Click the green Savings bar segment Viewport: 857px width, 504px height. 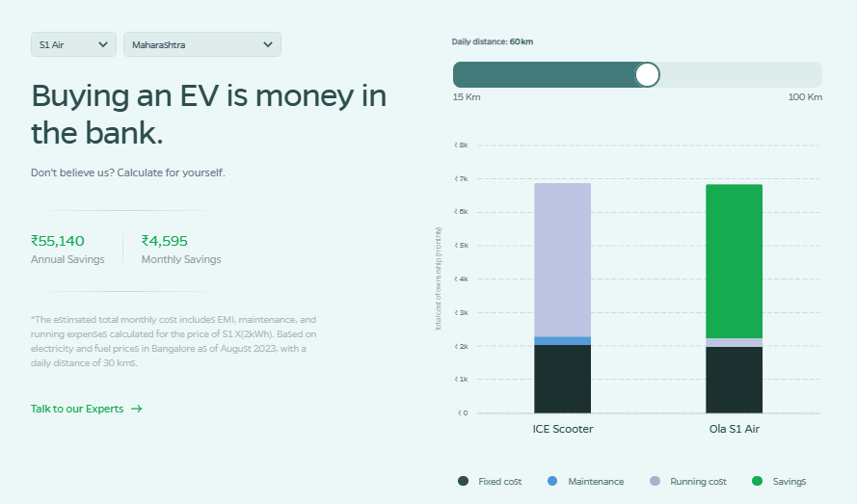(x=734, y=260)
